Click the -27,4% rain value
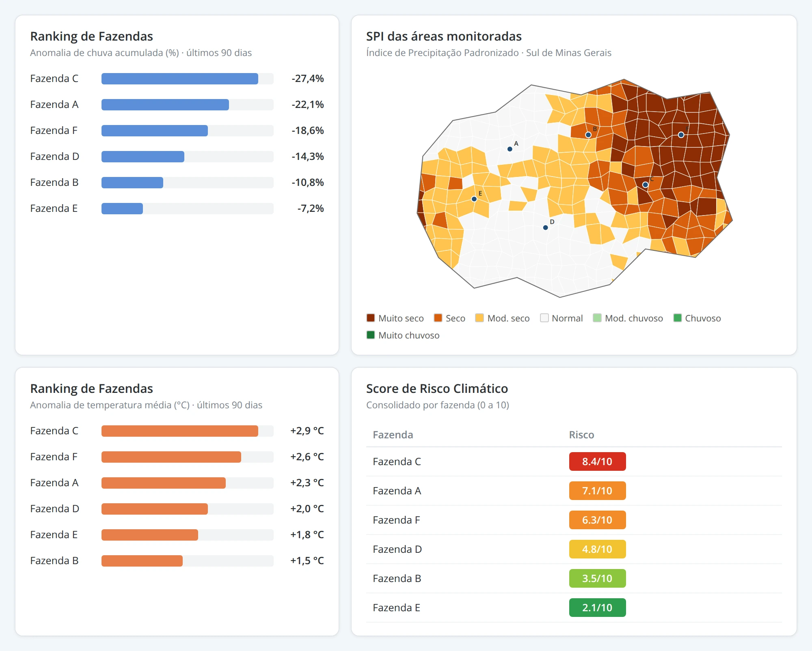812x651 pixels. [308, 79]
